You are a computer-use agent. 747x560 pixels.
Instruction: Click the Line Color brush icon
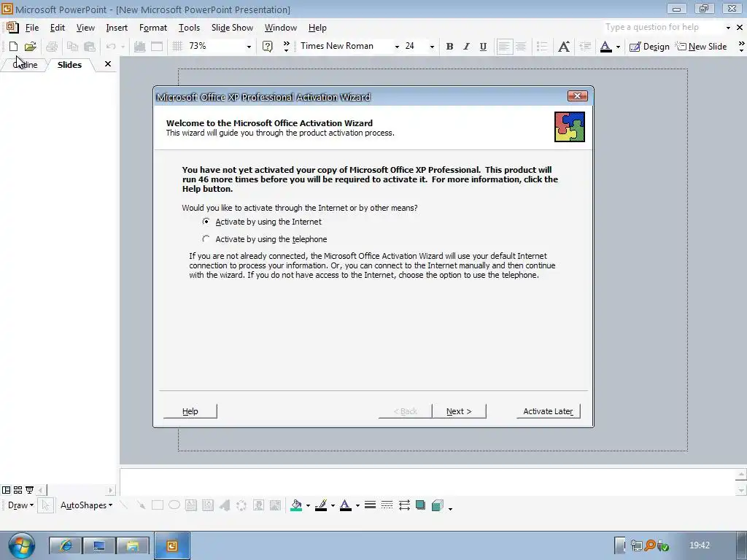(x=321, y=505)
